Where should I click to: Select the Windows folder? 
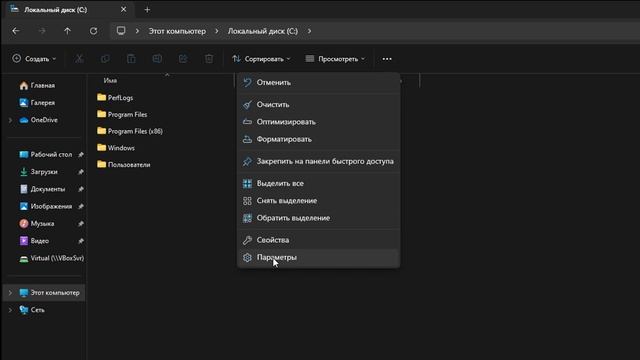116,148
